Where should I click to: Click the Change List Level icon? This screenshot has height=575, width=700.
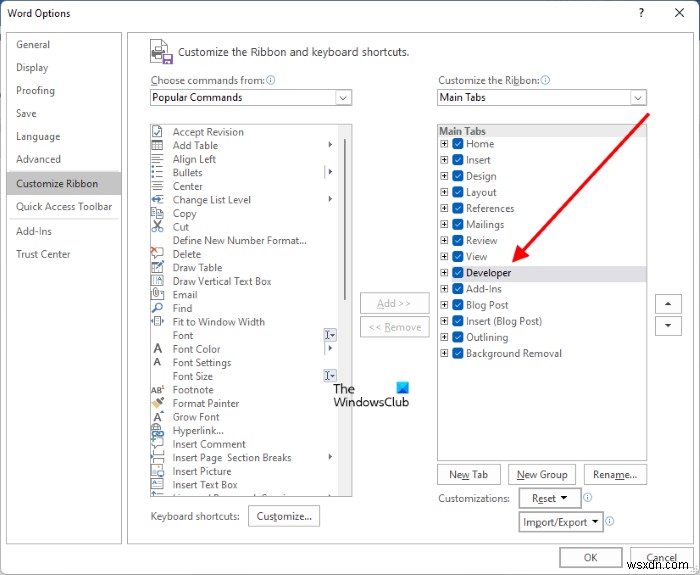coord(157,200)
